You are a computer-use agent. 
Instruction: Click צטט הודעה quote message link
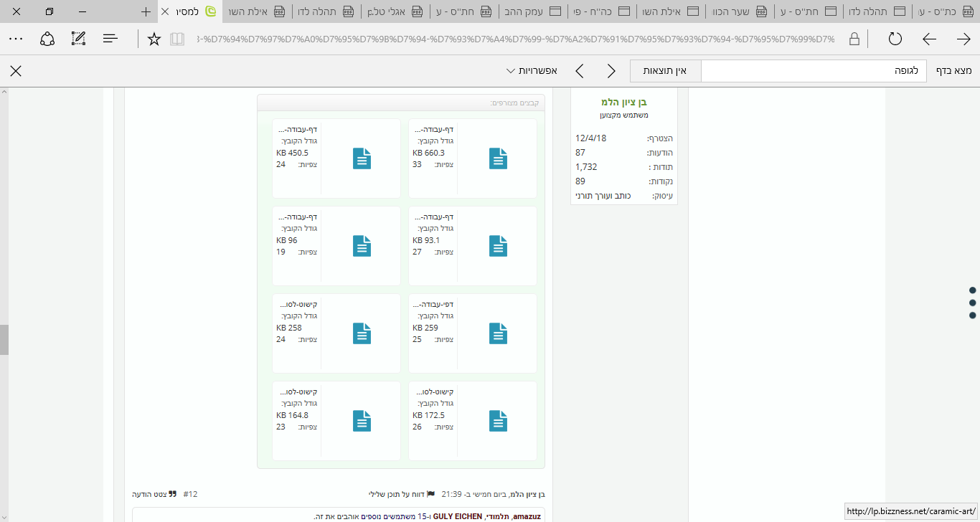pyautogui.click(x=149, y=494)
